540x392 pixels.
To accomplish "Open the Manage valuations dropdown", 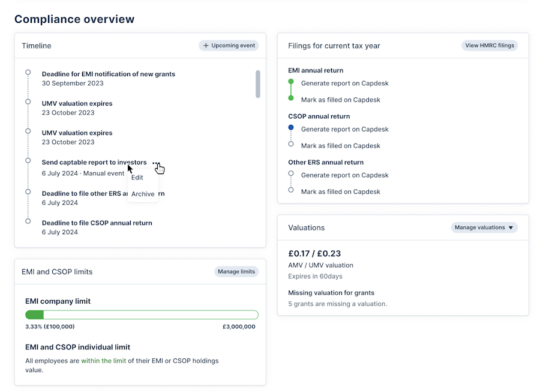I will coord(484,228).
